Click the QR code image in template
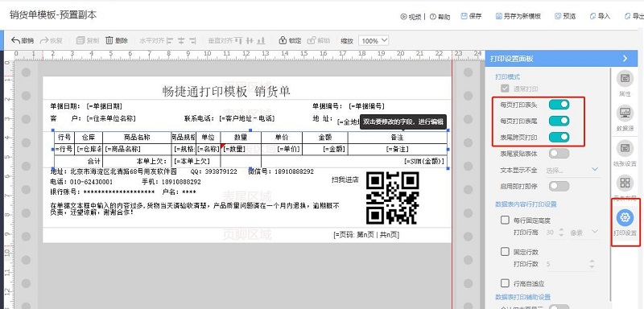 [x=393, y=198]
